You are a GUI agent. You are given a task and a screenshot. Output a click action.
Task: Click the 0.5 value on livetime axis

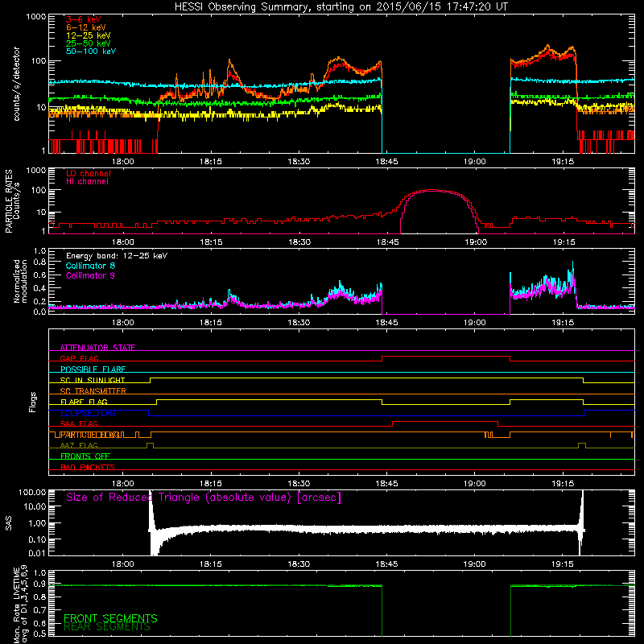click(x=39, y=634)
